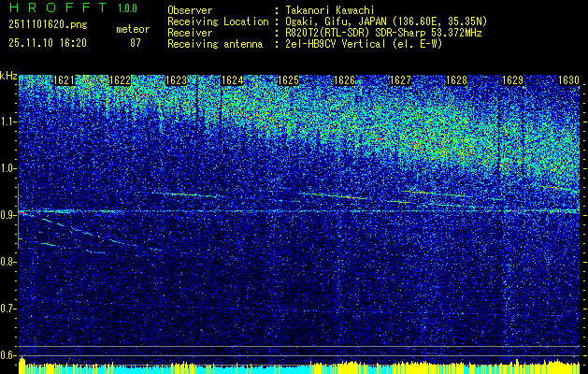Click the 1628 time marker

[457, 80]
